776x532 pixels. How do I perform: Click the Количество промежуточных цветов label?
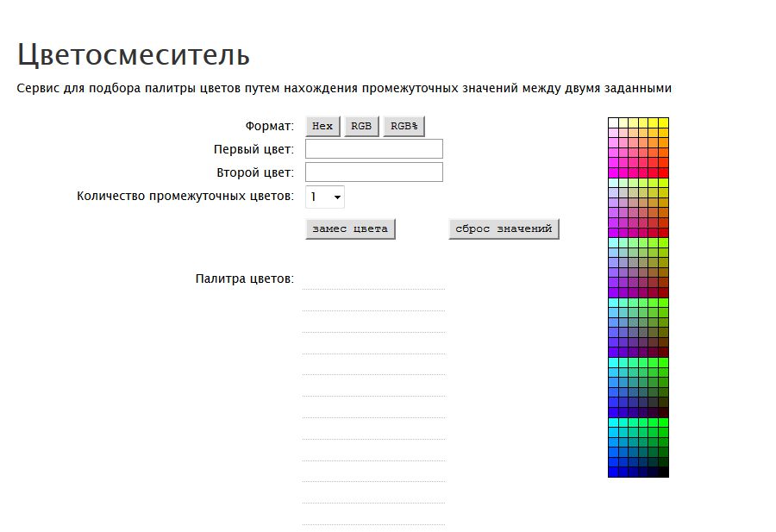coord(185,196)
